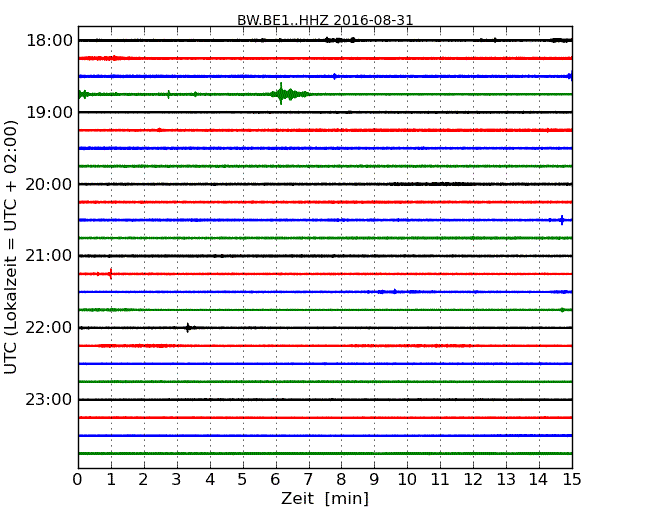The width and height of the screenshot is (650, 520).
Task: Click the blue blip near minute 9.6 after 21:00
Action: [x=394, y=292]
